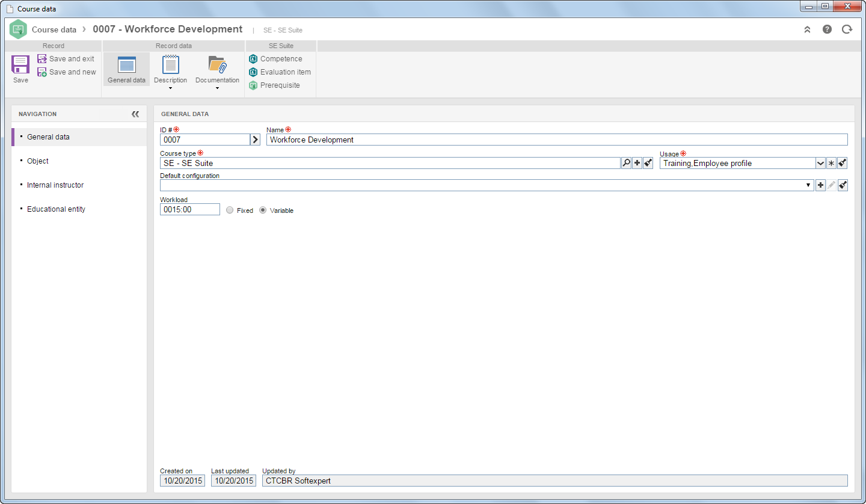Collapse the ribbon with double-chevron icon
The height and width of the screenshot is (504, 866).
[x=807, y=29]
